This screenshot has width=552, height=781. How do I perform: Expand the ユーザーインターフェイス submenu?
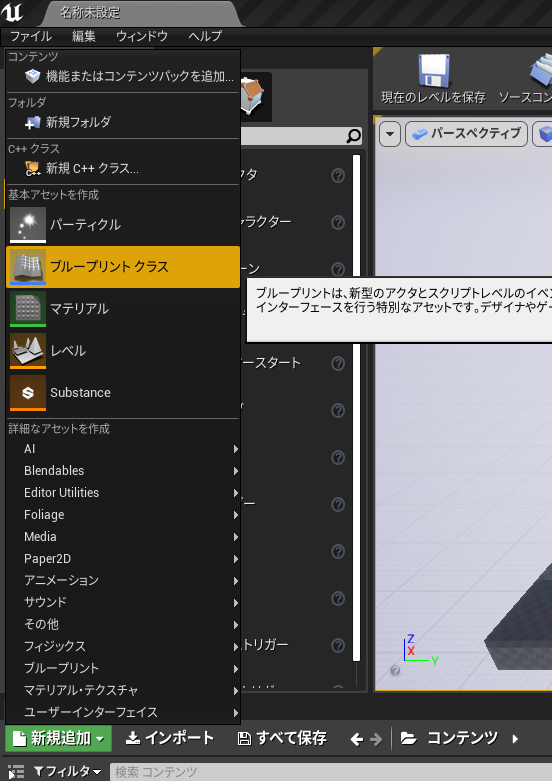(123, 712)
